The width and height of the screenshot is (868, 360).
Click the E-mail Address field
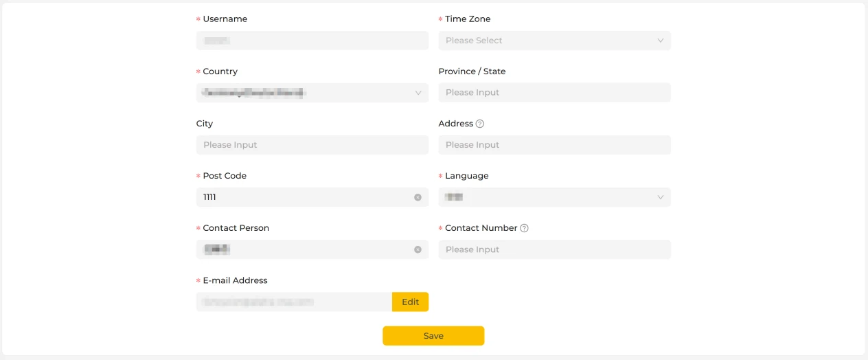[294, 302]
